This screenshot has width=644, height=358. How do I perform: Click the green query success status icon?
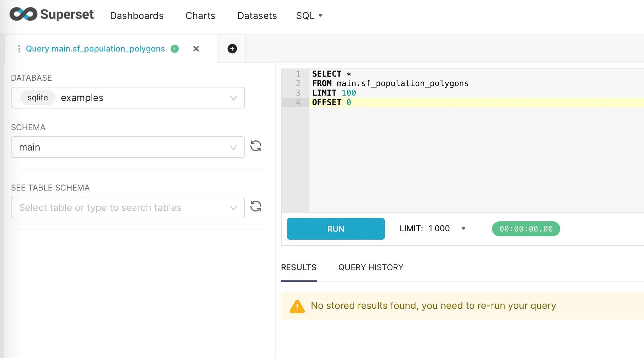point(175,49)
